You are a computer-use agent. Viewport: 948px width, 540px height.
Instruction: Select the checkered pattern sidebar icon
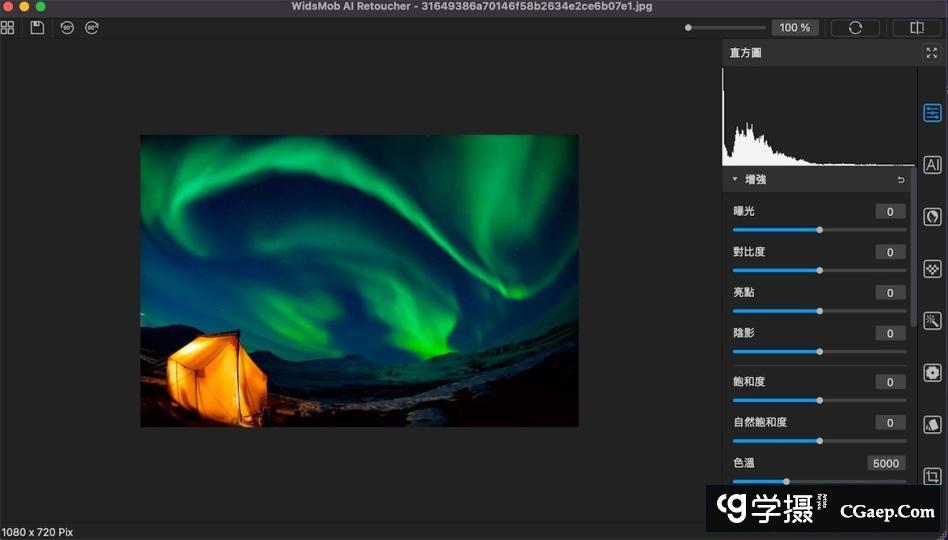click(x=932, y=269)
